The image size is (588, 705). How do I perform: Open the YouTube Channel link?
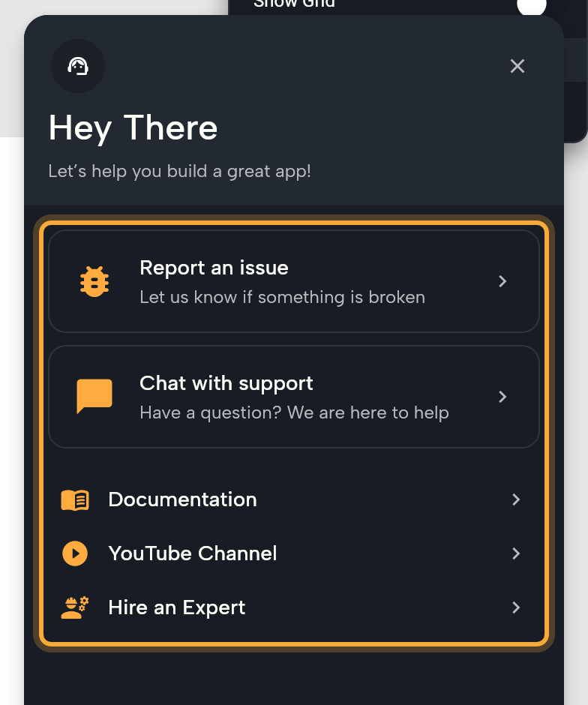click(x=294, y=553)
